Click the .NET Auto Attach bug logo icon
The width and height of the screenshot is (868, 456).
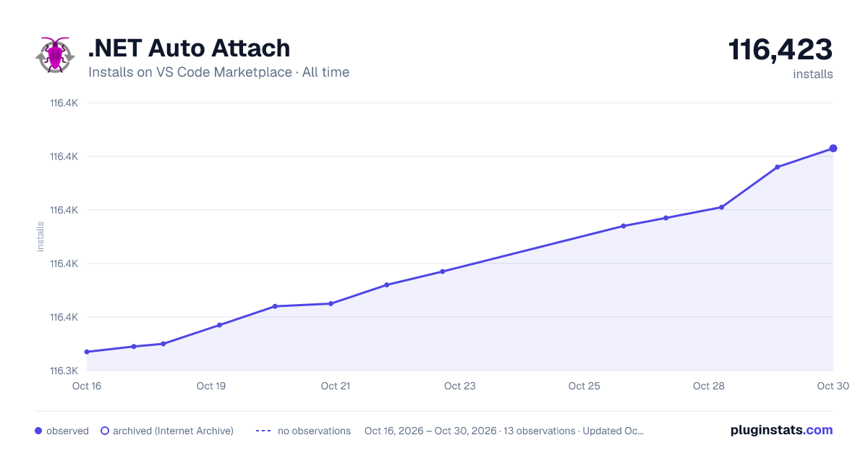[x=55, y=55]
